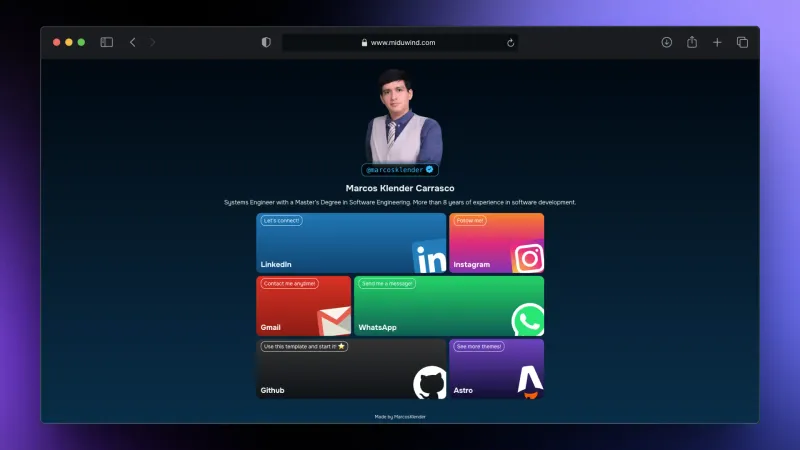Click the profile photo of Marcos

pyautogui.click(x=399, y=115)
